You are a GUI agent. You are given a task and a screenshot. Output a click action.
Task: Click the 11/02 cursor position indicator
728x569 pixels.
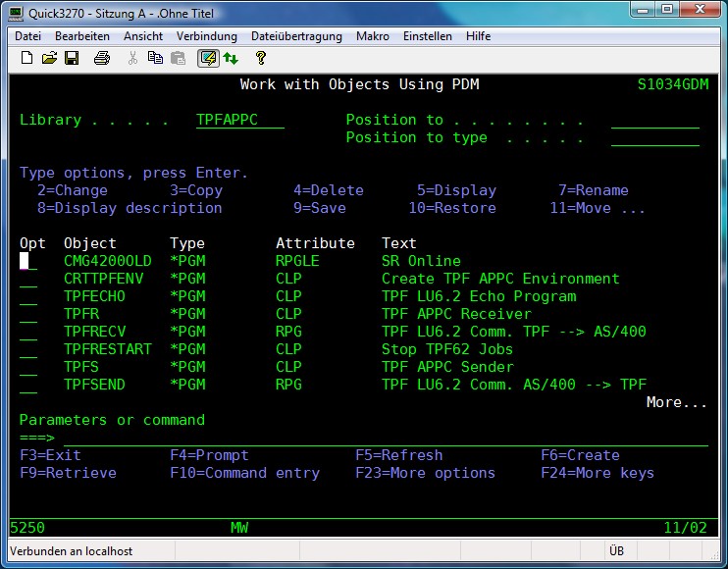tap(685, 528)
